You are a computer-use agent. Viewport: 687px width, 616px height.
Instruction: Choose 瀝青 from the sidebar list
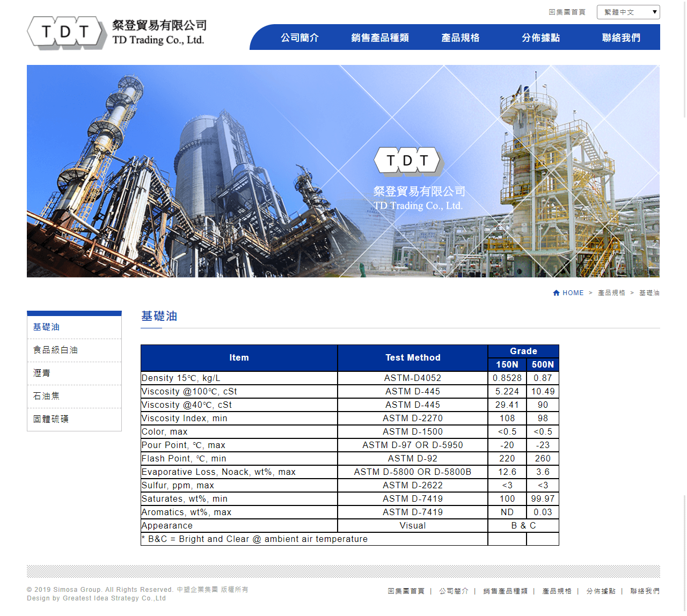(42, 373)
